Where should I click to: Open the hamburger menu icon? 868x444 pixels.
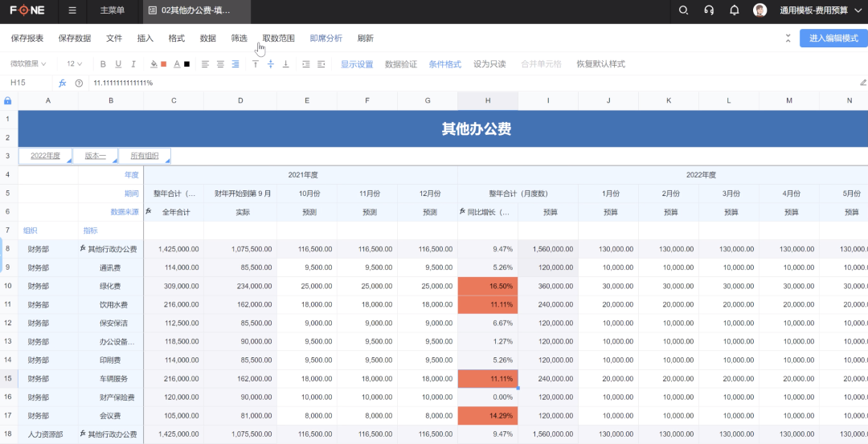pyautogui.click(x=72, y=10)
